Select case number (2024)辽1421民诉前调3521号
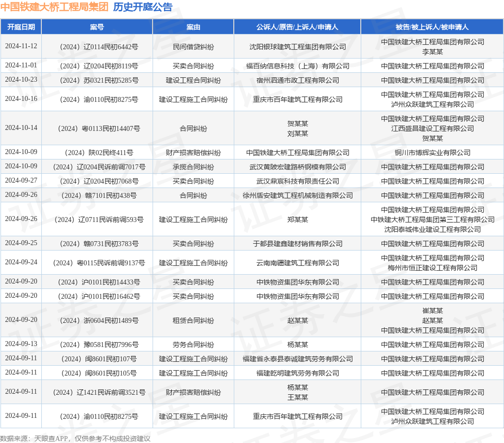This screenshot has height=443, width=504. click(x=99, y=392)
